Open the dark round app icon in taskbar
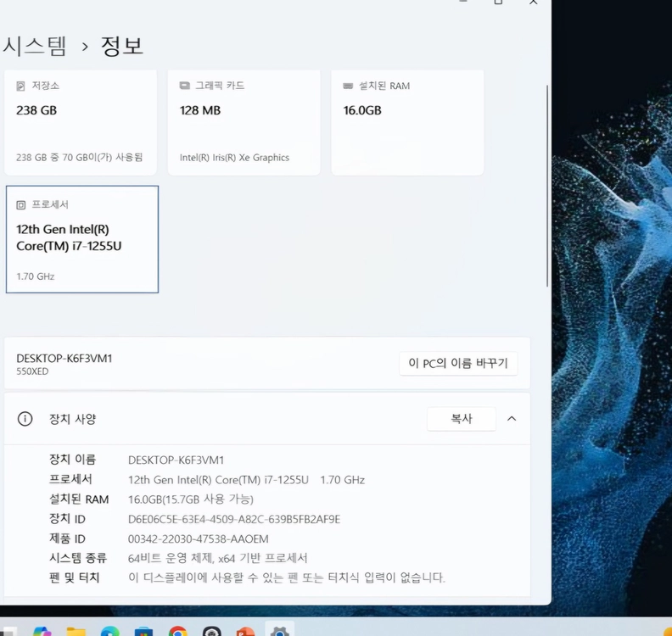 coord(212,631)
